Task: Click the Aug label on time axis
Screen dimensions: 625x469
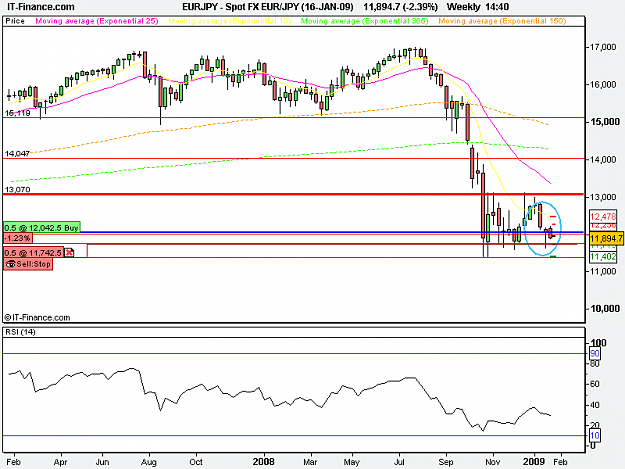Action: click(149, 462)
